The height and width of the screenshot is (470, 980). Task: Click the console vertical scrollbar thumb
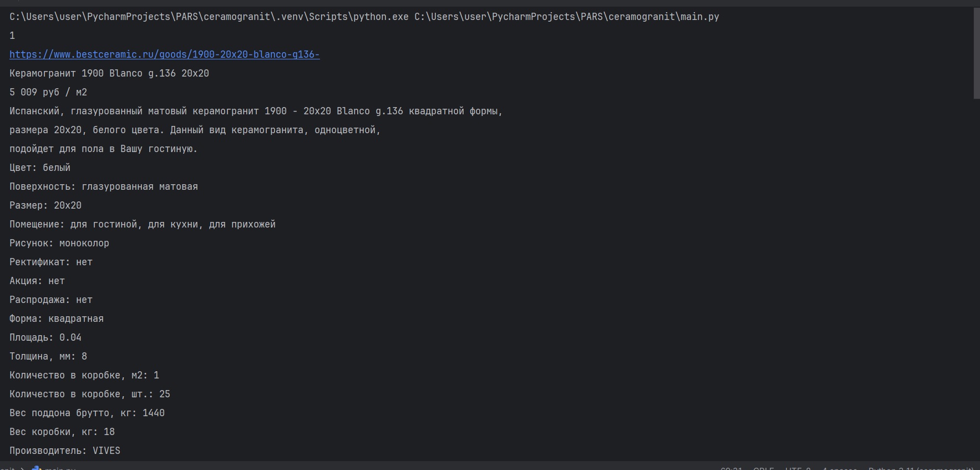click(x=976, y=53)
